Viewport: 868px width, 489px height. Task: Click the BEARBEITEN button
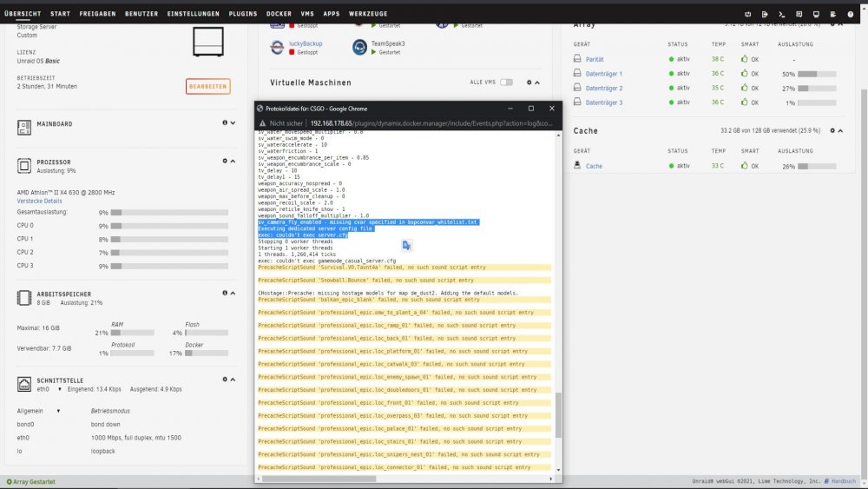(208, 86)
